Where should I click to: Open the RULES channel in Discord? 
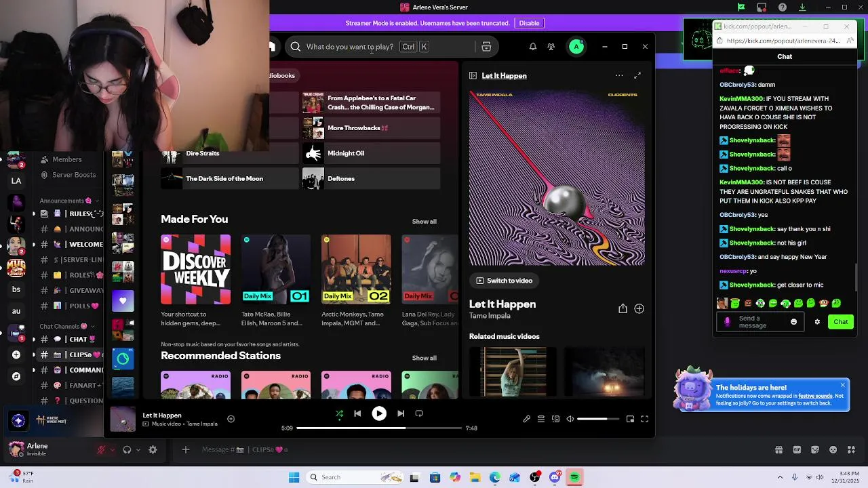click(71, 213)
